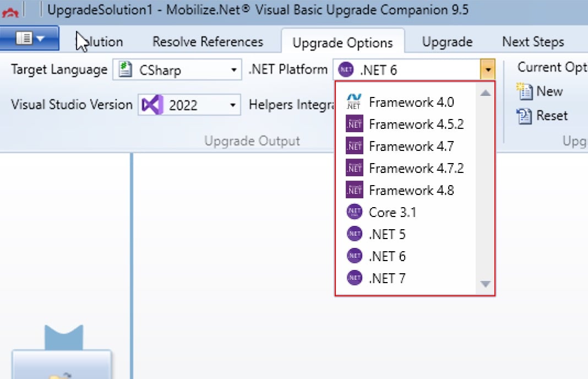
Task: Click the .NET 6 icon in the platform field
Action: [x=345, y=69]
